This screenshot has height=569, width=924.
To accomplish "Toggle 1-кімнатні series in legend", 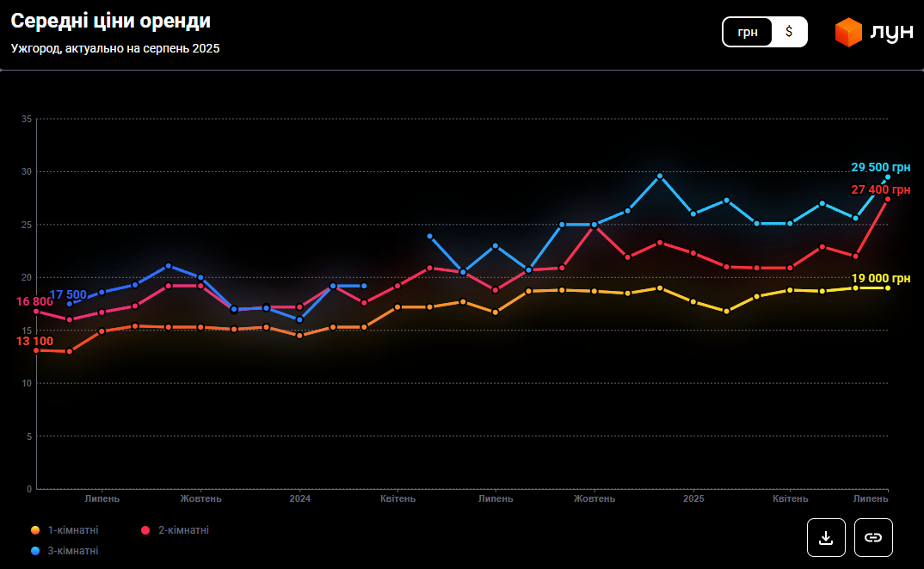I will [x=72, y=530].
